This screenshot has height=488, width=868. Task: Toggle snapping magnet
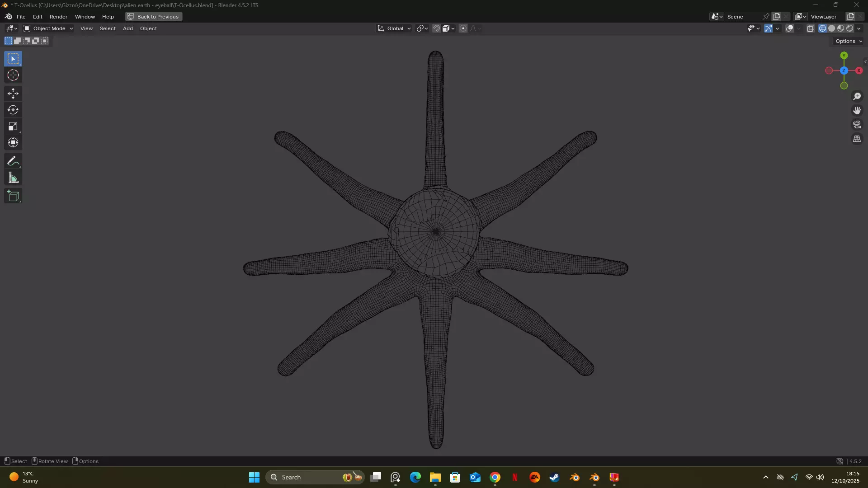pos(436,28)
